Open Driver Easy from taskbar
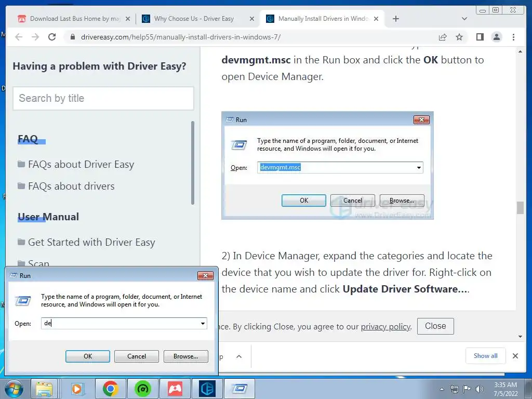 [207, 389]
